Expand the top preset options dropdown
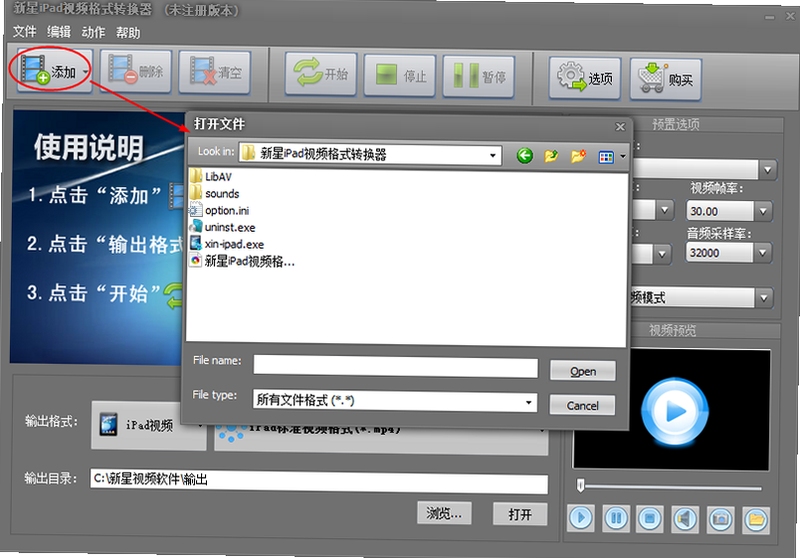Image resolution: width=800 pixels, height=558 pixels. (767, 170)
